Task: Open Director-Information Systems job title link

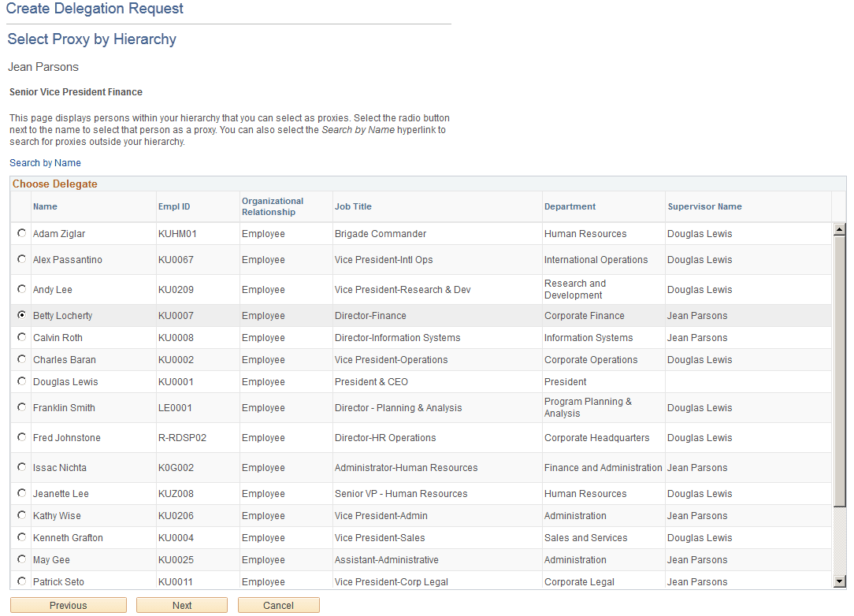Action: point(397,337)
